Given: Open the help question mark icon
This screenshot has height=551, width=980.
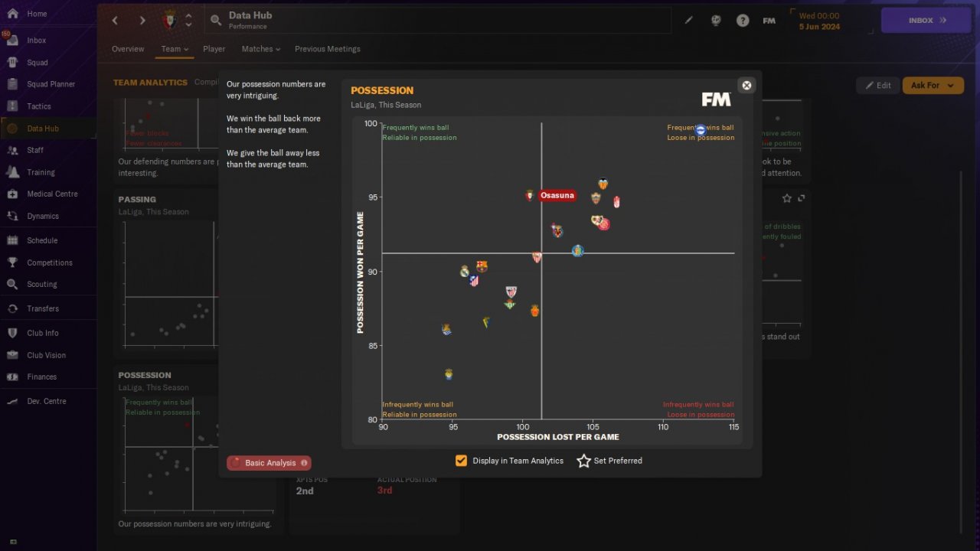Looking at the screenshot, I should [x=743, y=21].
